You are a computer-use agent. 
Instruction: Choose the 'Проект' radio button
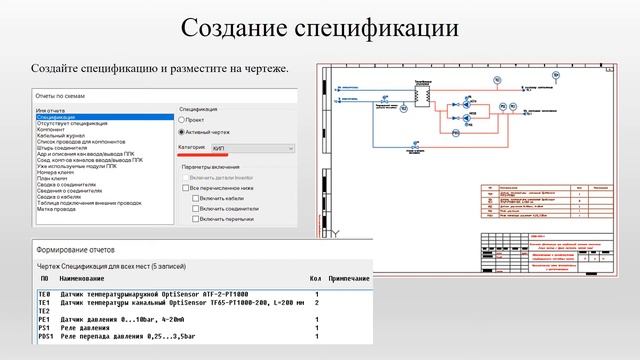(182, 120)
